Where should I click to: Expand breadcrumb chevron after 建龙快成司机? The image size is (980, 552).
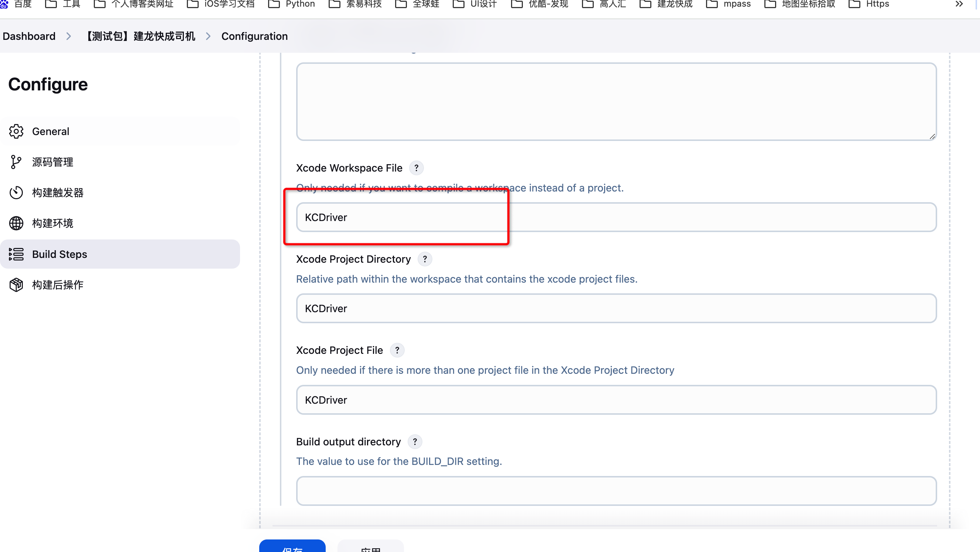click(208, 36)
